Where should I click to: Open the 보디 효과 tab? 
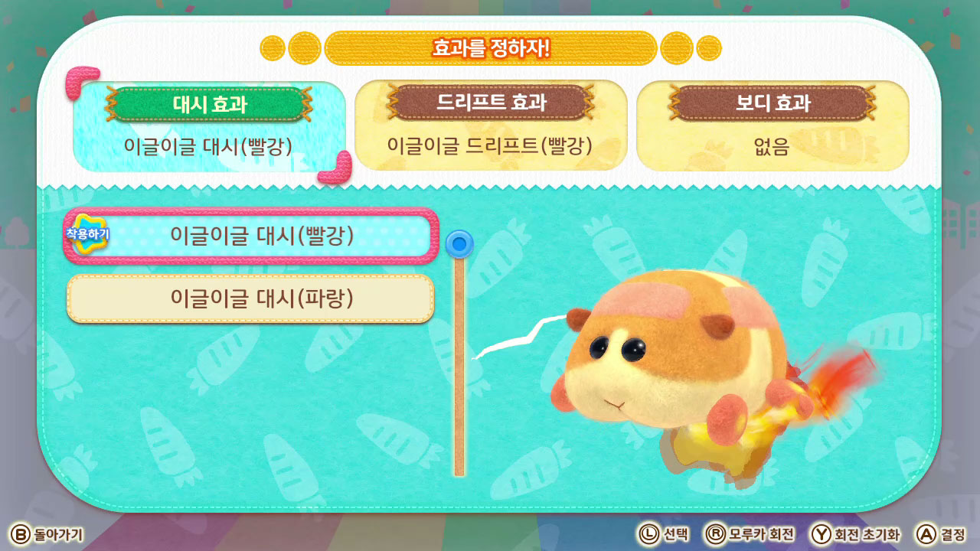coord(773,125)
